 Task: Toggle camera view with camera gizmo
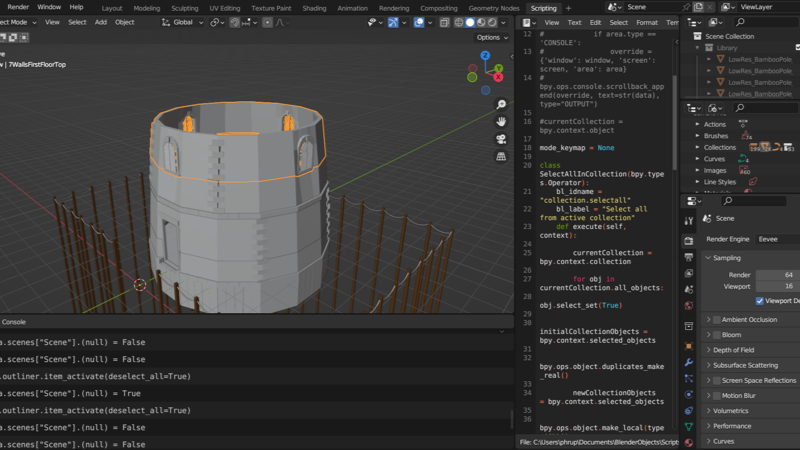501,138
